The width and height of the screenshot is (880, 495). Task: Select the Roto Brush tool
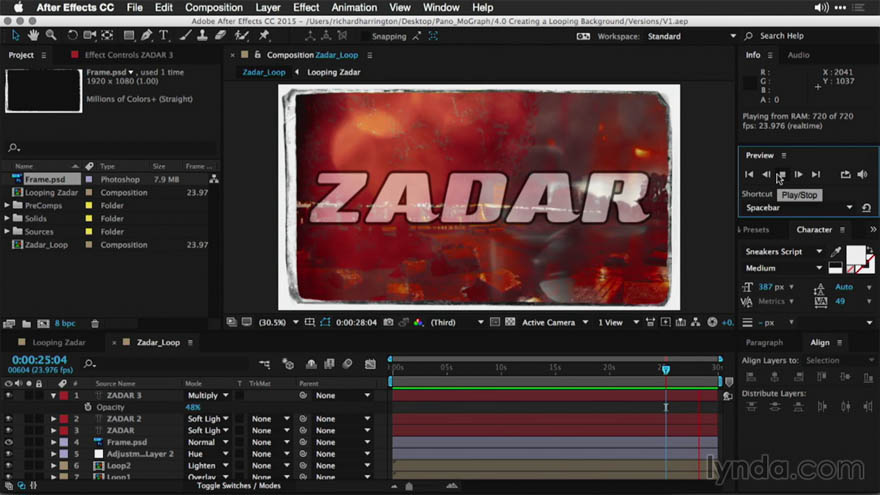pyautogui.click(x=242, y=35)
